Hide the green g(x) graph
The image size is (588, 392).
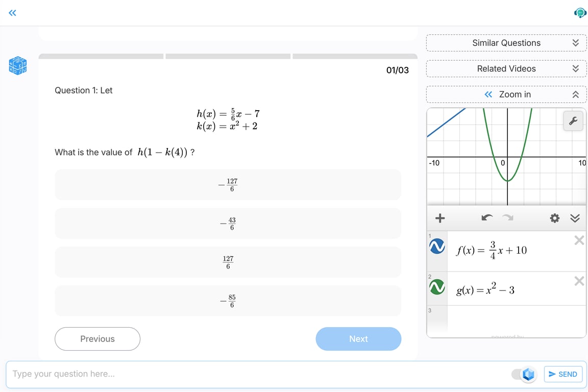(x=437, y=287)
